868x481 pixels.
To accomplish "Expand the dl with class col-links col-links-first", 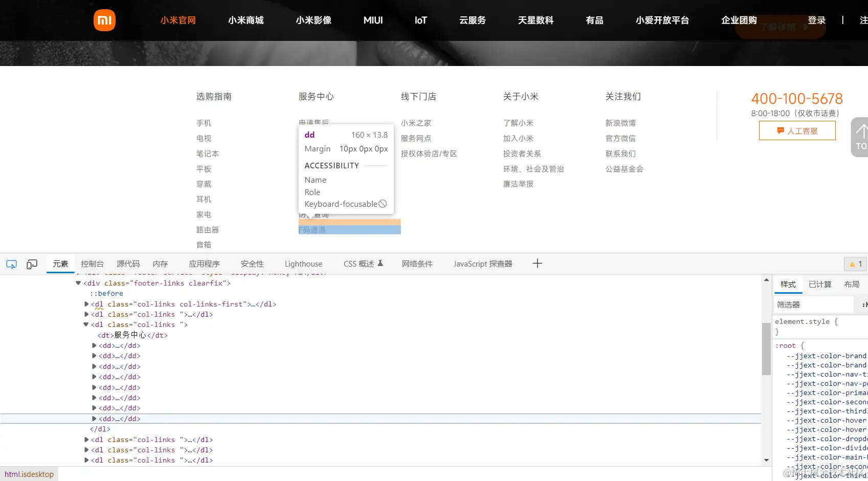I will (x=86, y=303).
